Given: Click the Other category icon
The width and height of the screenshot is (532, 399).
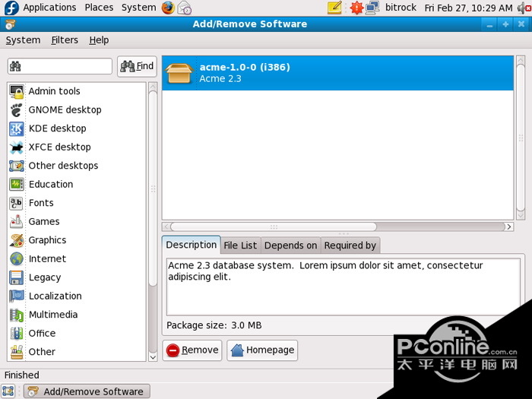Looking at the screenshot, I should coord(16,352).
